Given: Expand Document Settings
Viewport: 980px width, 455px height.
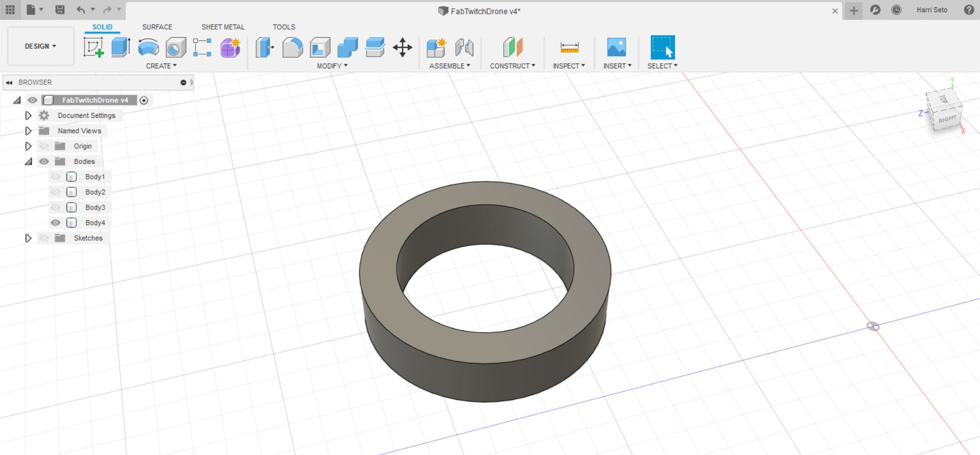Looking at the screenshot, I should tap(29, 115).
